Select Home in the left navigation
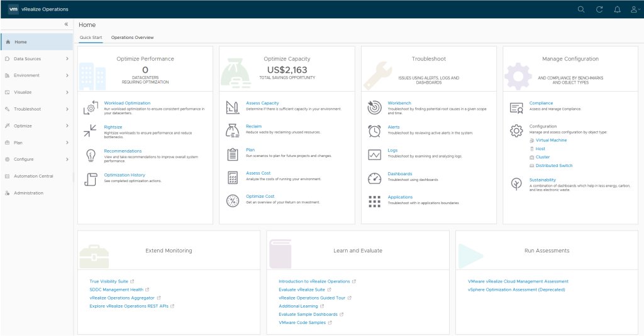 [36, 42]
